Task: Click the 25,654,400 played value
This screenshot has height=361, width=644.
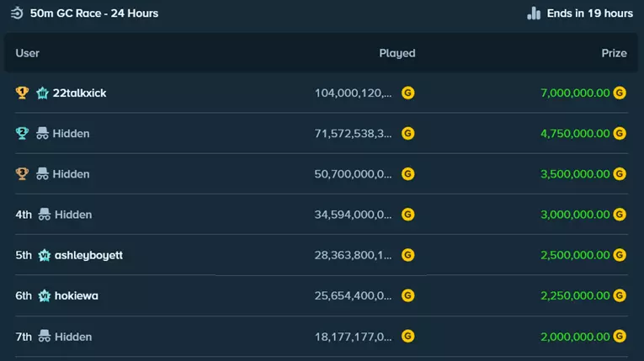Action: (x=354, y=295)
